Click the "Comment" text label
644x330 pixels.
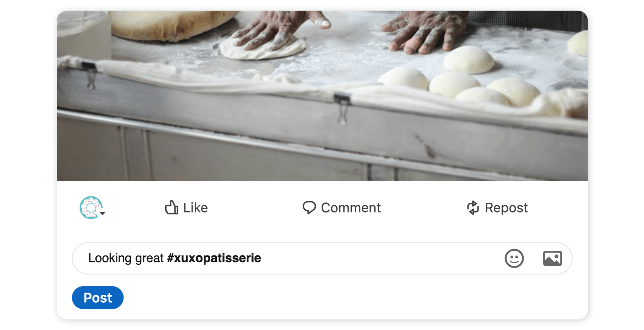[x=351, y=208]
